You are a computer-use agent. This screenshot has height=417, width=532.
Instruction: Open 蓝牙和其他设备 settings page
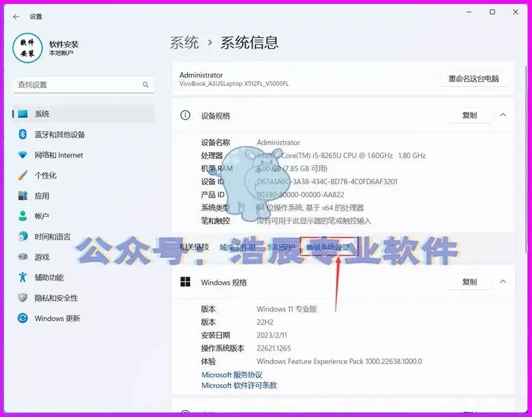point(84,135)
